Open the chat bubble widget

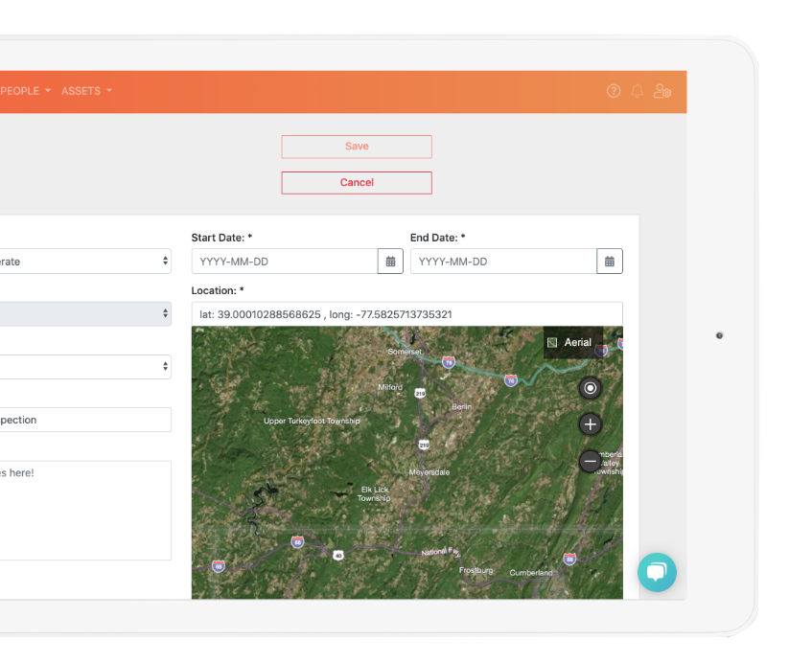[x=657, y=572]
